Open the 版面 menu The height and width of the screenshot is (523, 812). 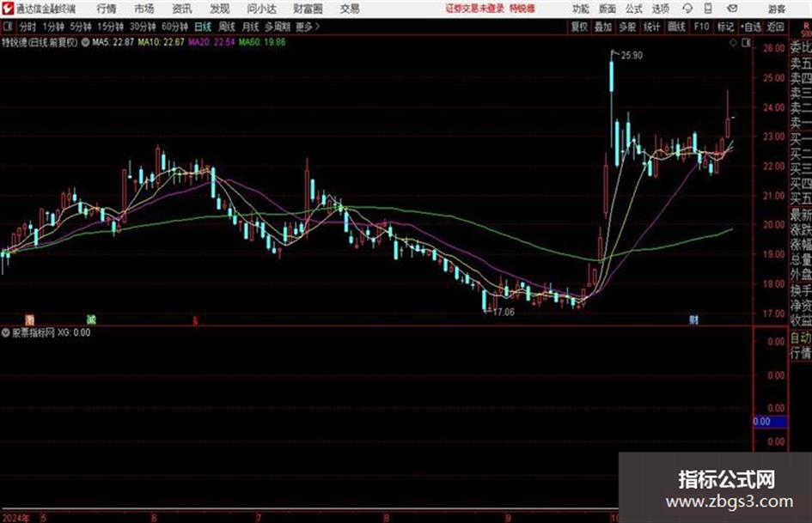(x=607, y=9)
